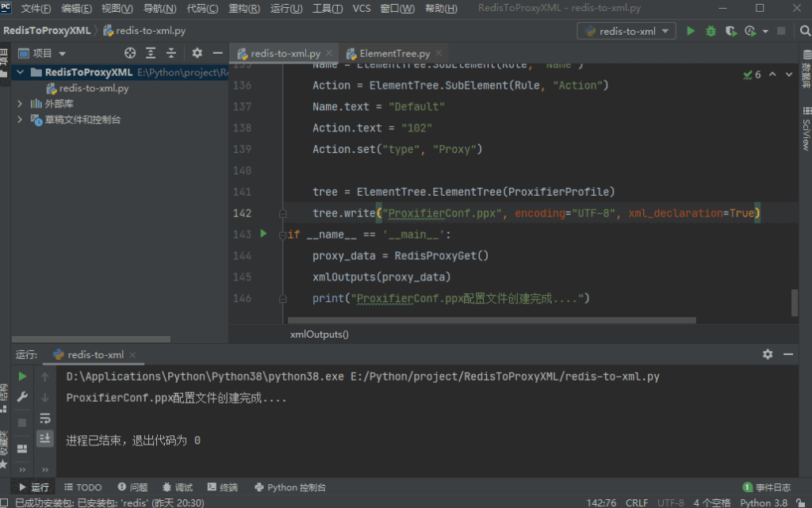Image resolution: width=812 pixels, height=508 pixels.
Task: Click gutter run arrow at line 143
Action: coord(263,234)
